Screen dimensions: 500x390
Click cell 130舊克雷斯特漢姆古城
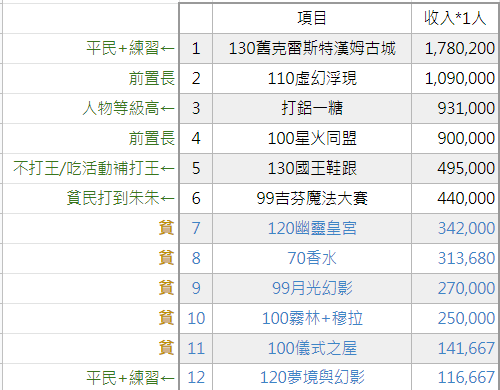tap(312, 48)
